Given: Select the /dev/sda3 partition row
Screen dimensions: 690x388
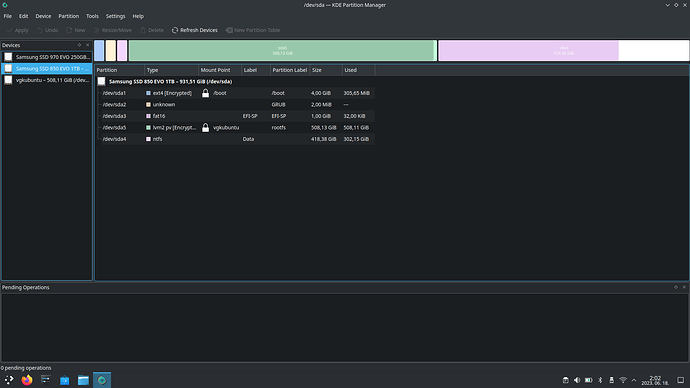Looking at the screenshot, I should (x=235, y=116).
